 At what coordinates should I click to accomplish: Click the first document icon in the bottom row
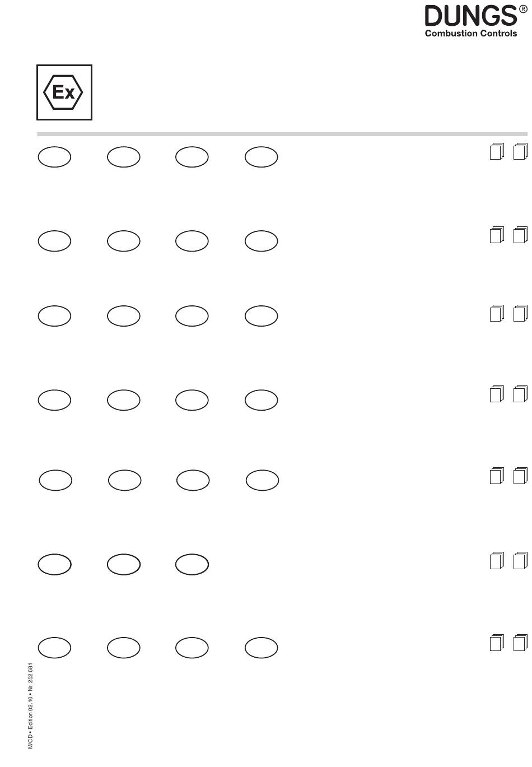tap(497, 643)
